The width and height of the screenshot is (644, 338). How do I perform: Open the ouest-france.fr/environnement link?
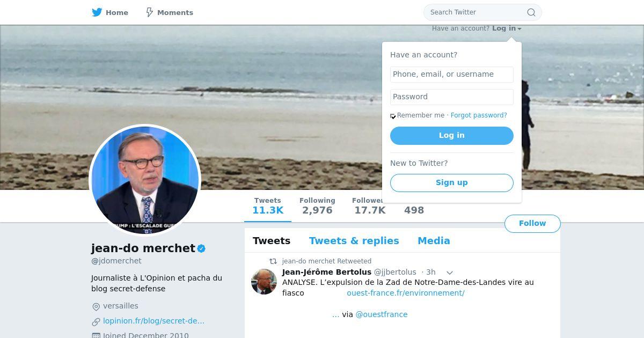(405, 293)
